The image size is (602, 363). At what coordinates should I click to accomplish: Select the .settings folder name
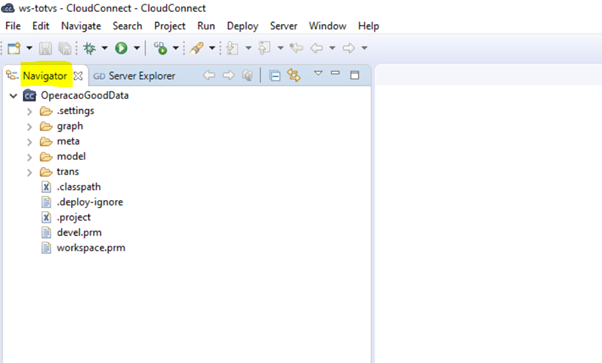point(75,111)
